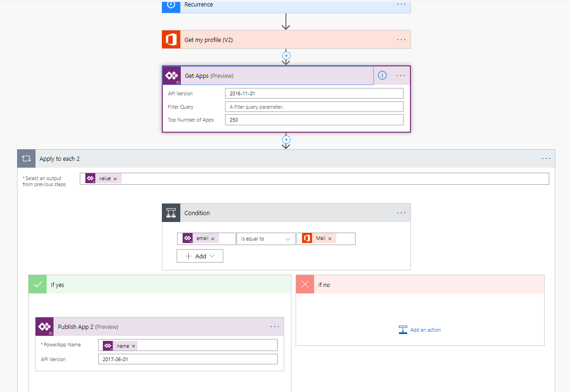Click the Office icon on Get my profile
Screen dimensions: 570x392
[x=171, y=40]
